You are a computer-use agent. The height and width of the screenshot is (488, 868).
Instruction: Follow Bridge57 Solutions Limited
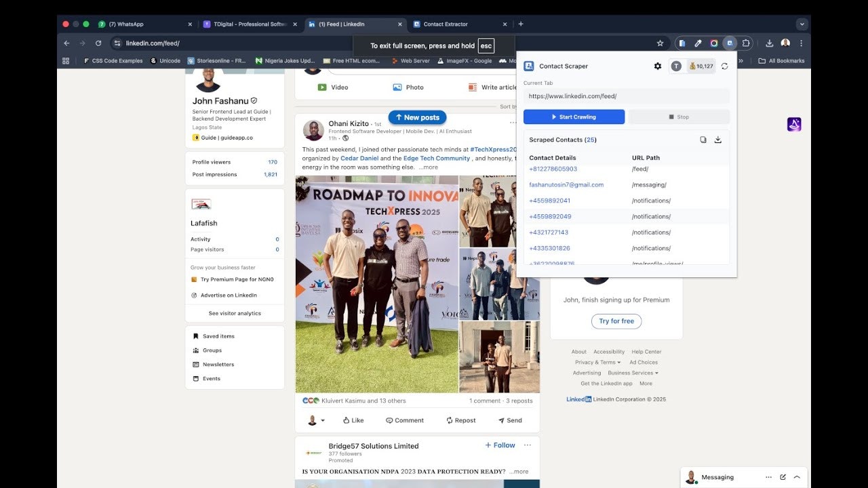pyautogui.click(x=500, y=445)
